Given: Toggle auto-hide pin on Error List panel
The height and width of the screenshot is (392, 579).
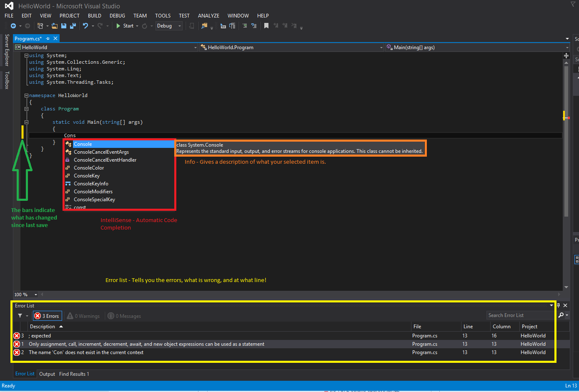Looking at the screenshot, I should click(x=559, y=305).
